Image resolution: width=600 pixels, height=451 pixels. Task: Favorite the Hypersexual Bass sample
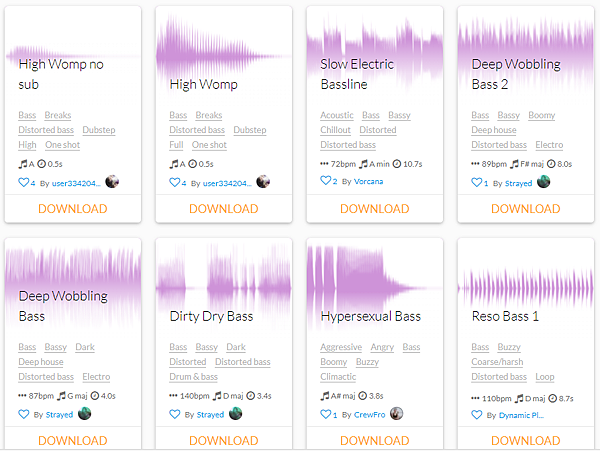[x=326, y=414]
